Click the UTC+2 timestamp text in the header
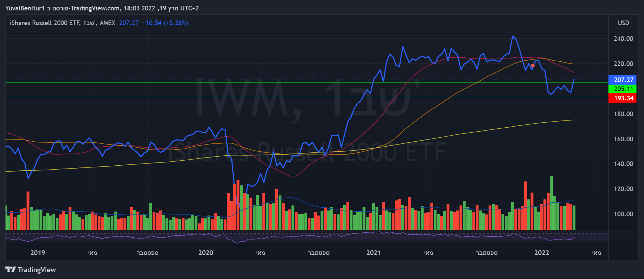The width and height of the screenshot is (644, 279). (190, 8)
